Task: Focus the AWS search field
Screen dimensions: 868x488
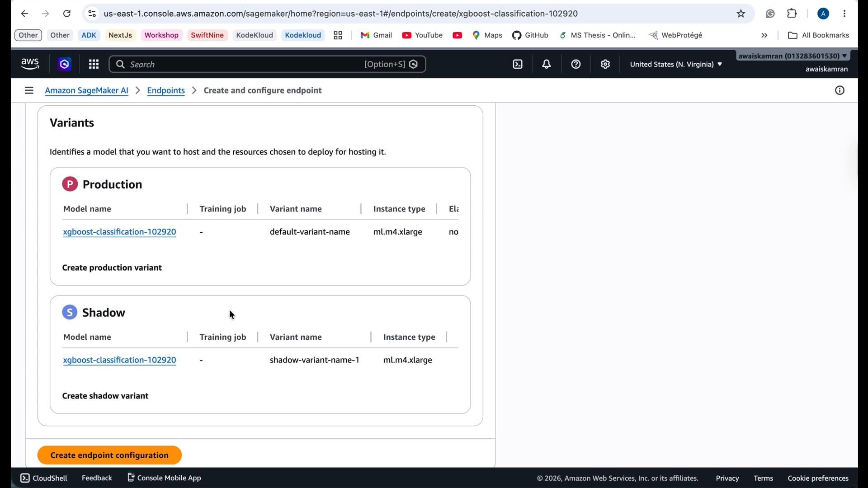Action: [x=267, y=64]
